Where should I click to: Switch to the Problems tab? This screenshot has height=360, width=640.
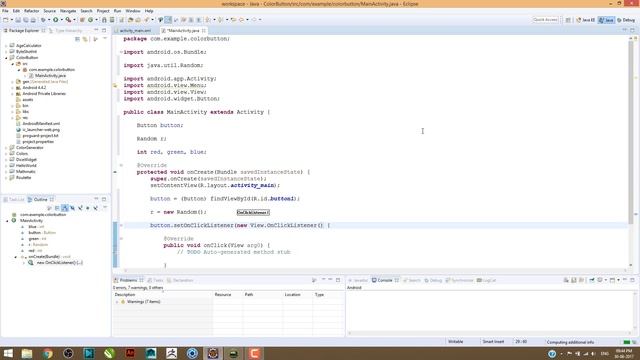point(129,280)
